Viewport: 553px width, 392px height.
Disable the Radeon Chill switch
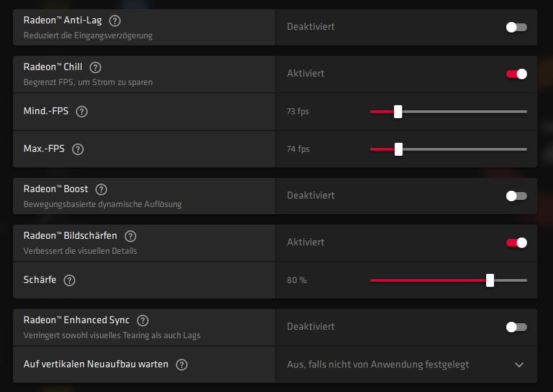517,74
